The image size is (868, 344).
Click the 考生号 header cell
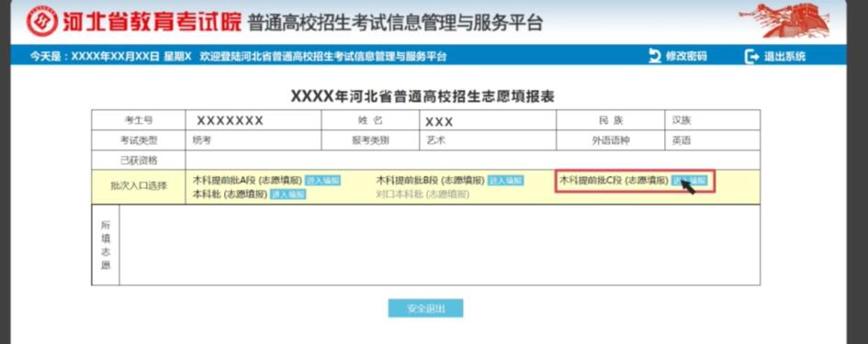pyautogui.click(x=139, y=120)
